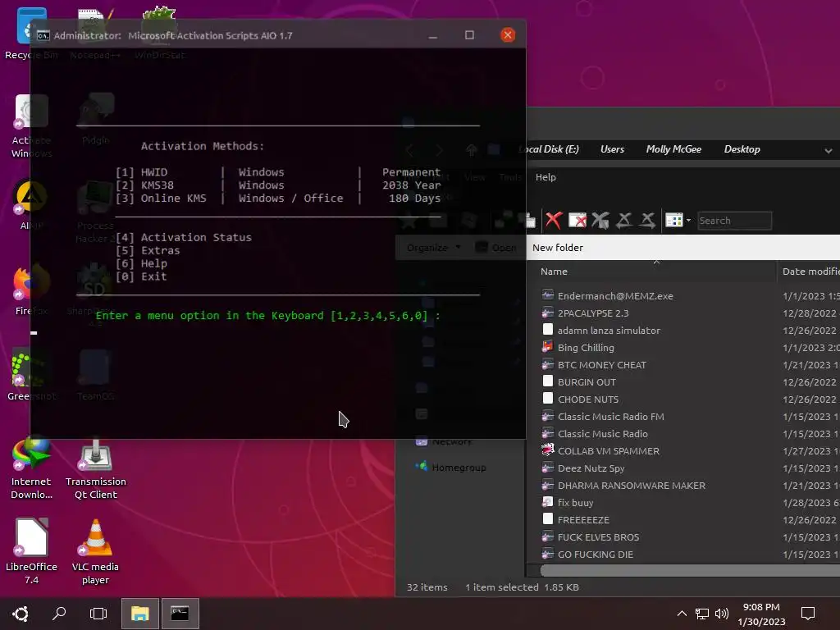Select Local Disk (E:) breadcrumb segment
The image size is (840, 630).
click(x=550, y=149)
